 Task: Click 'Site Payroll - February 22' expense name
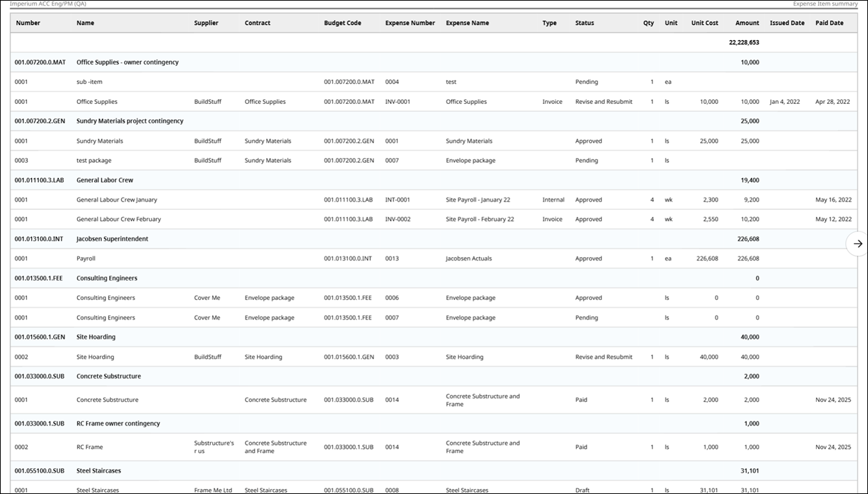coord(480,219)
